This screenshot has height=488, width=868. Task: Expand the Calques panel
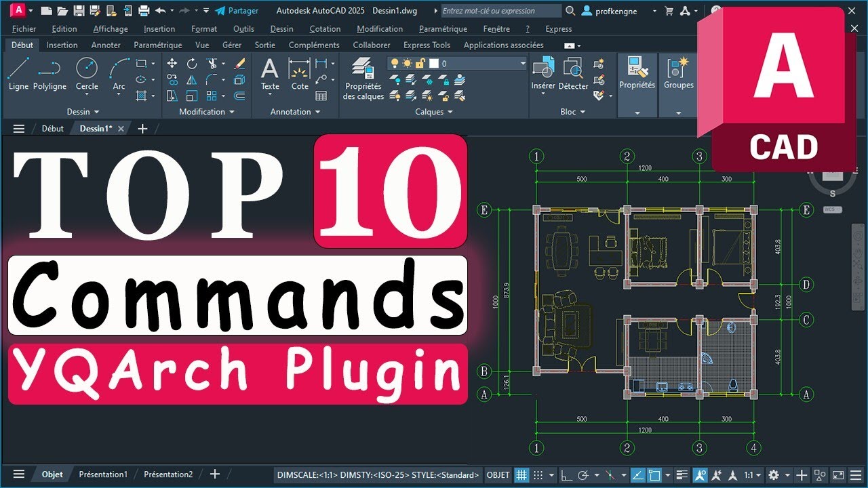click(x=434, y=112)
